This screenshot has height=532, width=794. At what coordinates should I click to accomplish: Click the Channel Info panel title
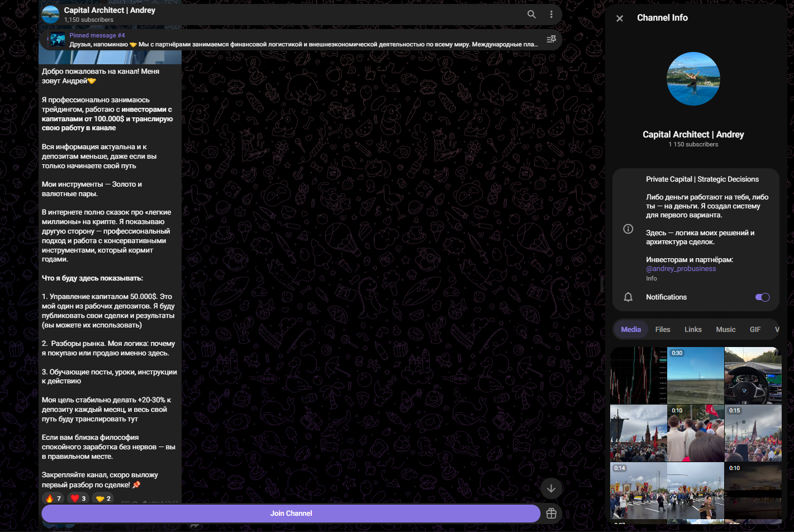pyautogui.click(x=662, y=18)
